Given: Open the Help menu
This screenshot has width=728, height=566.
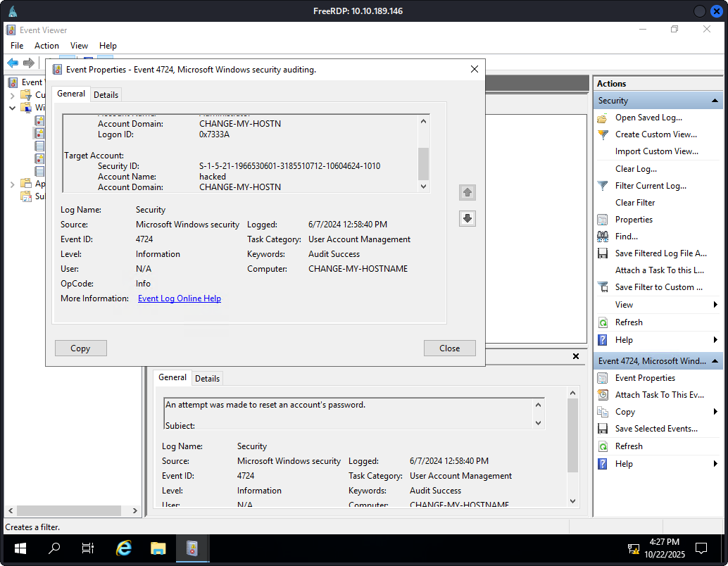Looking at the screenshot, I should click(108, 46).
